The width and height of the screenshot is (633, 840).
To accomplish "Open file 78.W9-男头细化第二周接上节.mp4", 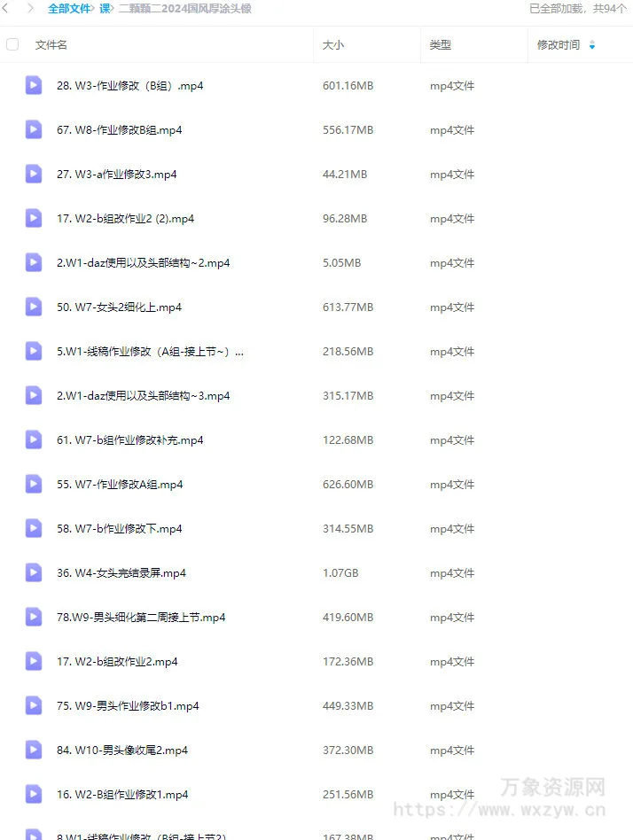I will 141,617.
